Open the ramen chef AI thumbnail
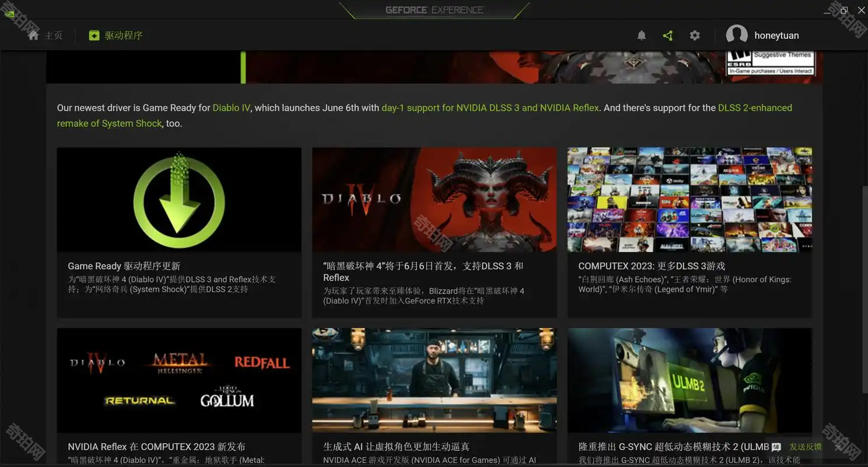The width and height of the screenshot is (868, 467). coord(434,380)
